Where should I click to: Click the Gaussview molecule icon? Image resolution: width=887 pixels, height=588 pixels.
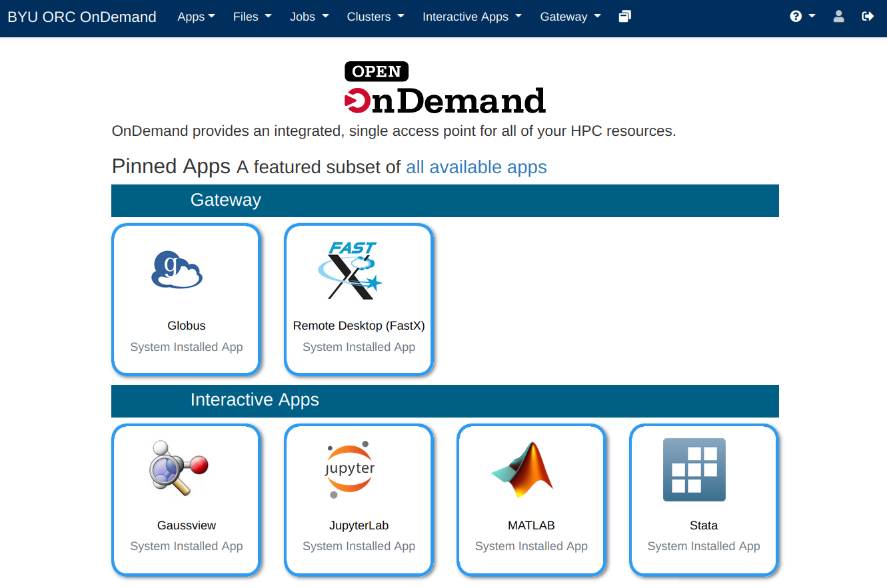coord(179,468)
